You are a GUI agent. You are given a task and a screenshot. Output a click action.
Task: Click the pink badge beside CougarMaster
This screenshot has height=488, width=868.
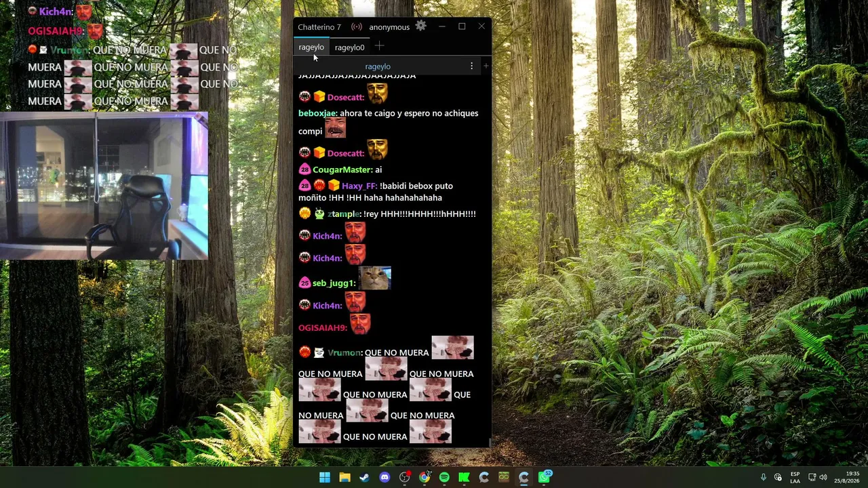point(304,169)
